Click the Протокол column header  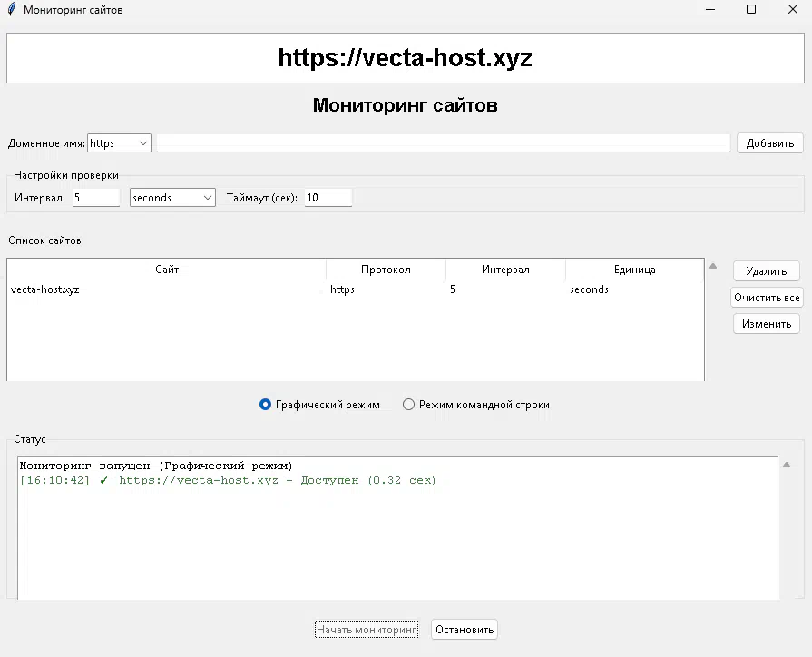click(386, 270)
